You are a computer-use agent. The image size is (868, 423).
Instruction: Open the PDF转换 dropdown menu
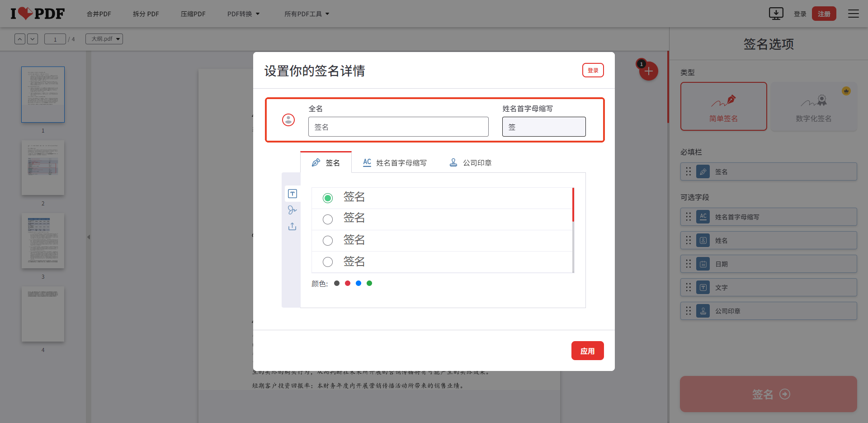click(244, 14)
